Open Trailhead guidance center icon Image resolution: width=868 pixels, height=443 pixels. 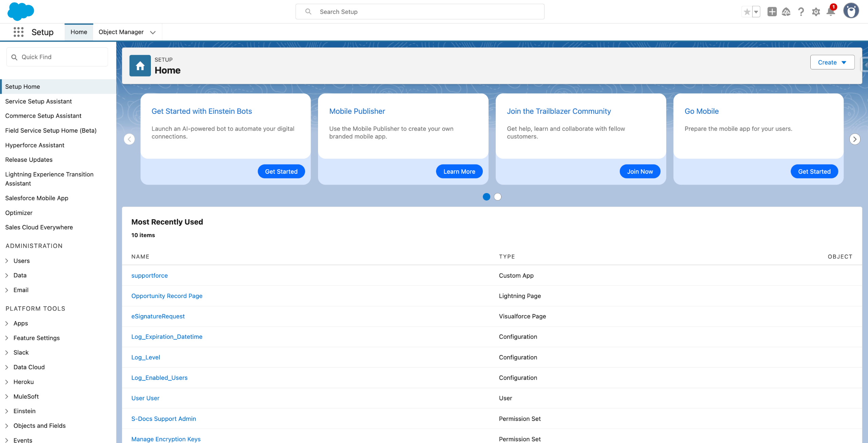pyautogui.click(x=786, y=12)
